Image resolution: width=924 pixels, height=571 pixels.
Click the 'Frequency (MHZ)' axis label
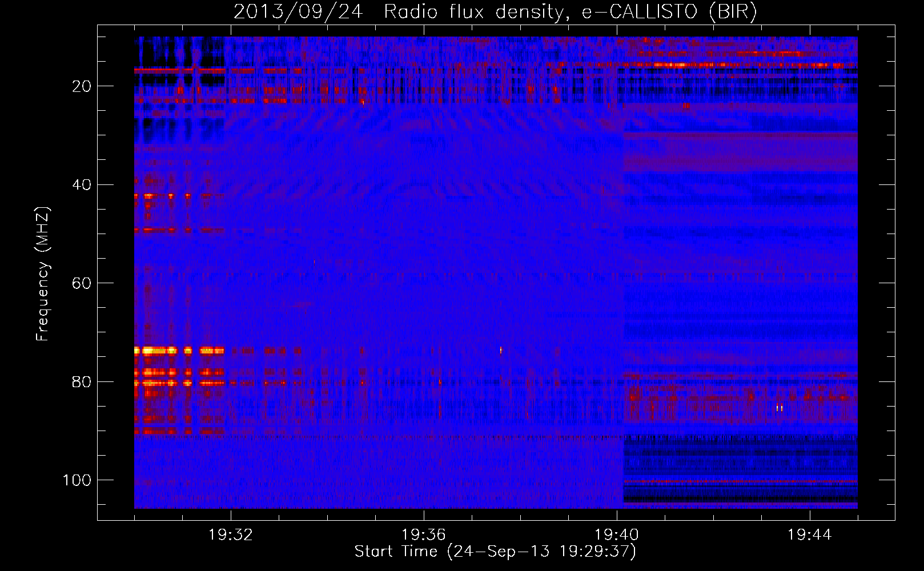coord(43,274)
